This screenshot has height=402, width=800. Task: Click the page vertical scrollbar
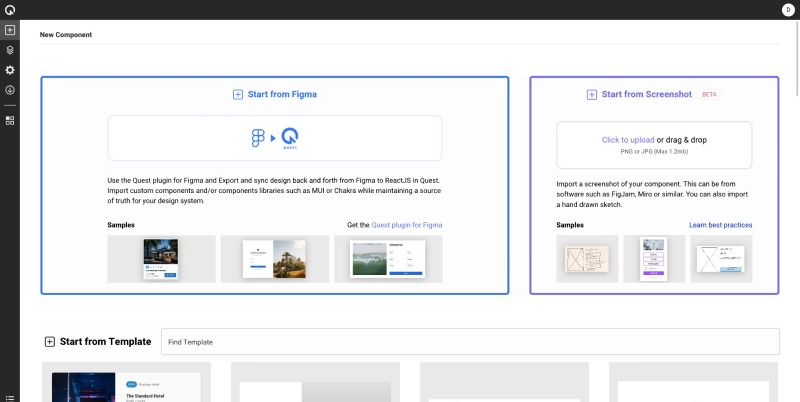coord(797,59)
